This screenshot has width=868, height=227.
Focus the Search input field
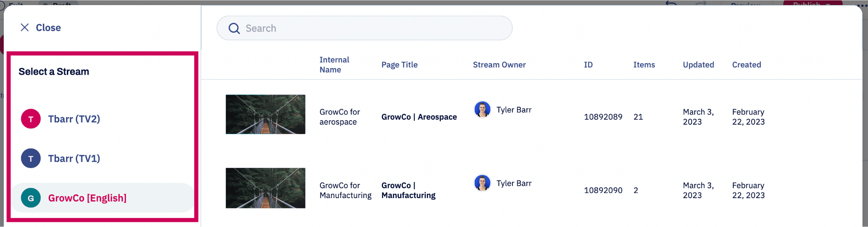click(364, 28)
